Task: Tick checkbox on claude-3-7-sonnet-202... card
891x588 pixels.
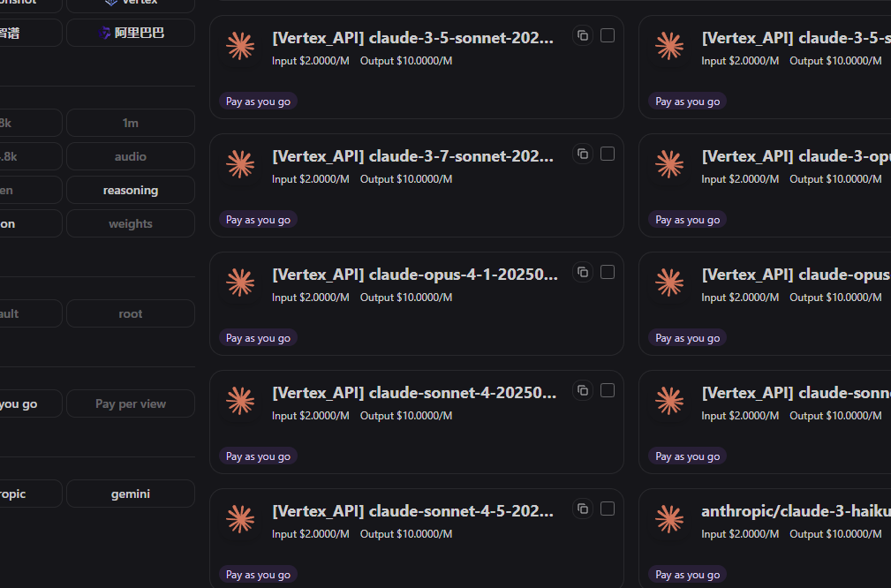Action: click(608, 154)
